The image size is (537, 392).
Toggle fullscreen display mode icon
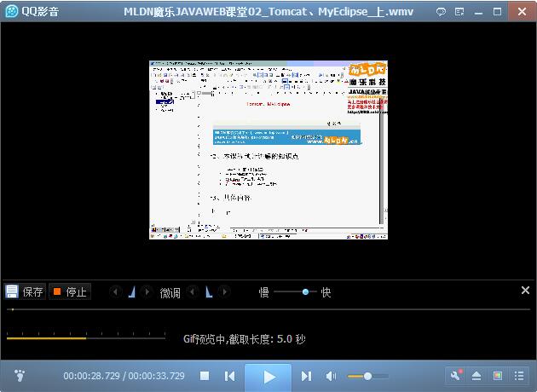pyautogui.click(x=498, y=376)
